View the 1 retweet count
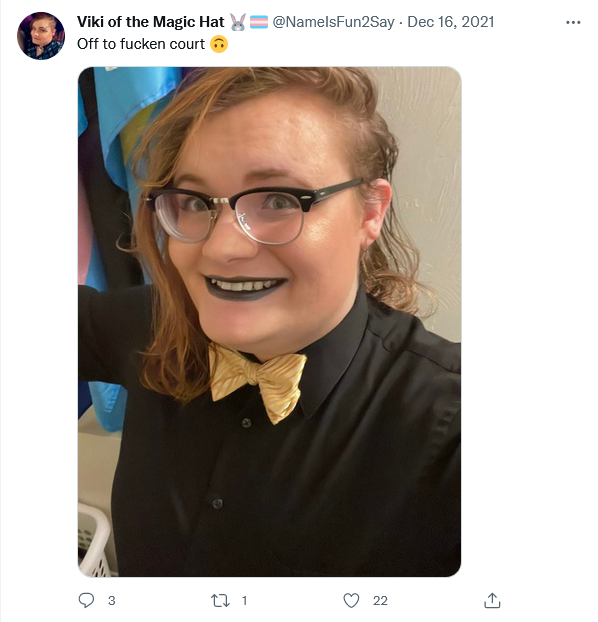This screenshot has height=622, width=598. (x=244, y=601)
